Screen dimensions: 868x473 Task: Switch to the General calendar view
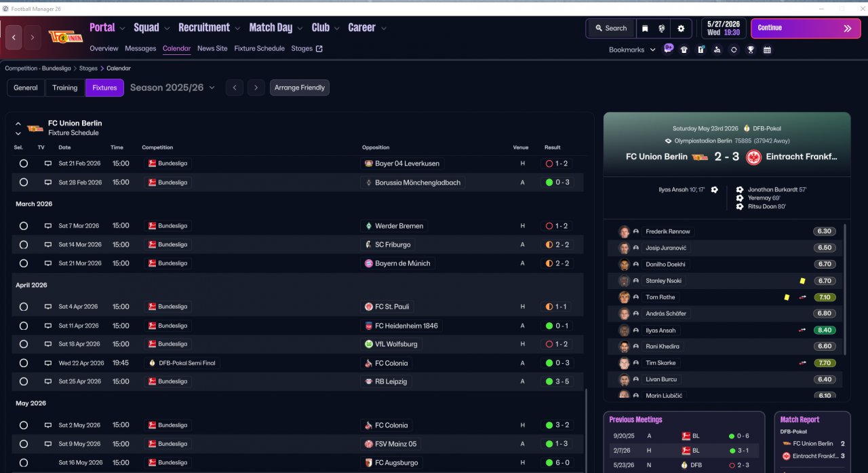26,88
